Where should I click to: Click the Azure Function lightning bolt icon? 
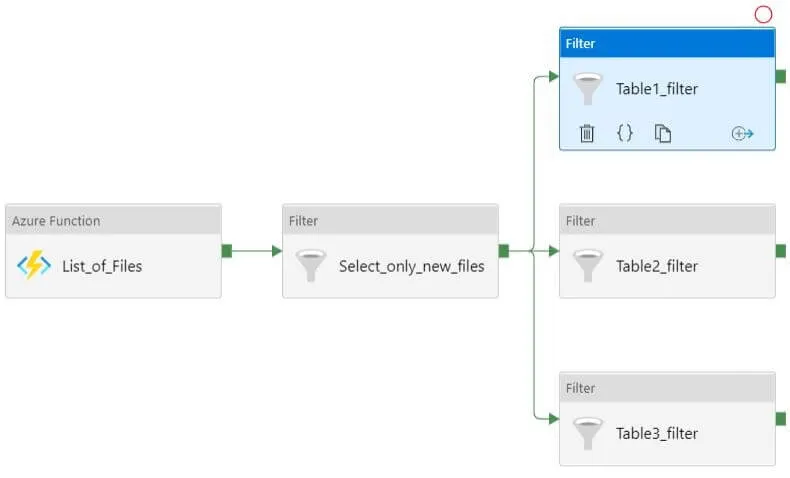(x=33, y=266)
